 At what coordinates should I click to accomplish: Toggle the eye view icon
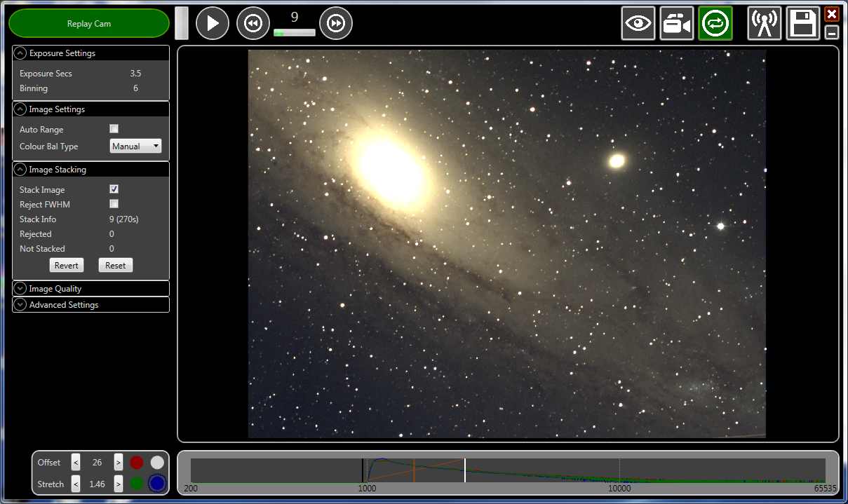(638, 24)
